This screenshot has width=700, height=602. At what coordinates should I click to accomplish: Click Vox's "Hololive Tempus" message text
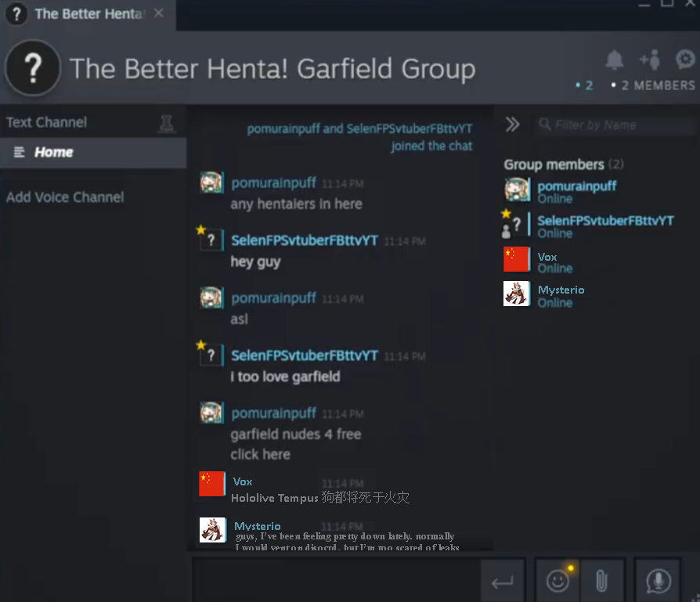click(x=320, y=498)
